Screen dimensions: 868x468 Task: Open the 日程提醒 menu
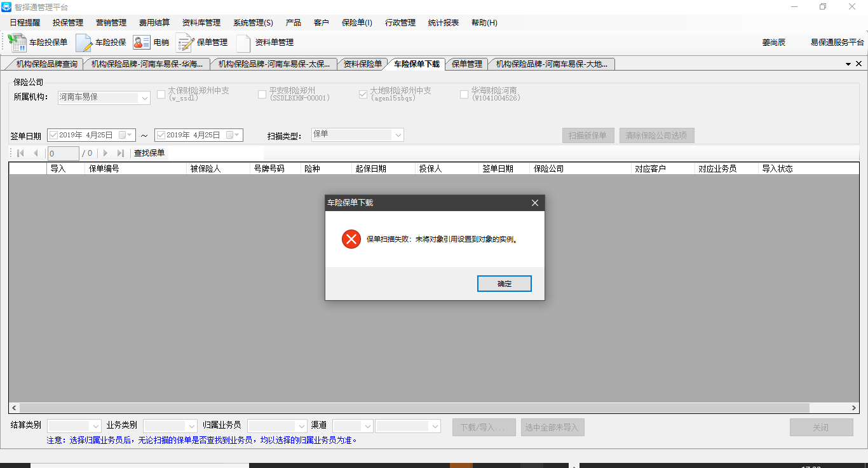(25, 23)
